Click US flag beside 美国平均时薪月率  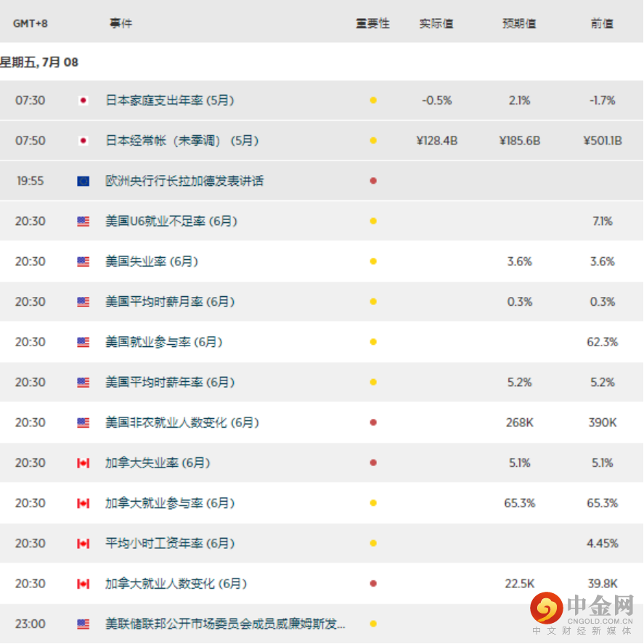coord(83,301)
